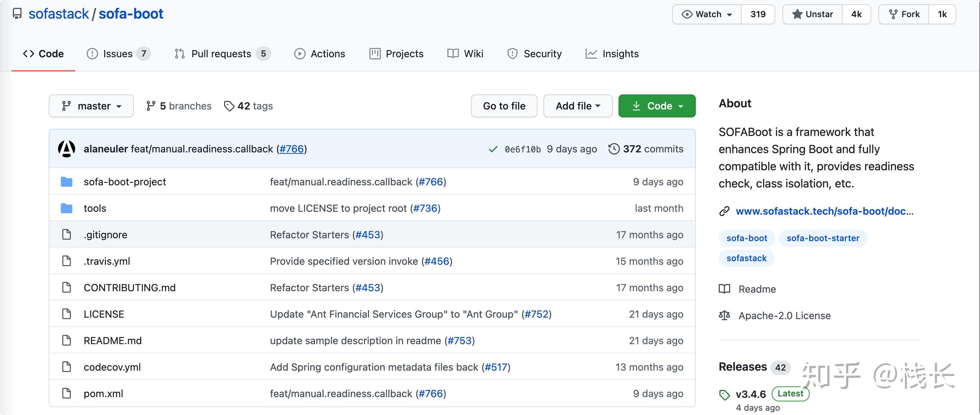Unstar the repository
Viewport: 980px width, 415px height.
point(812,14)
